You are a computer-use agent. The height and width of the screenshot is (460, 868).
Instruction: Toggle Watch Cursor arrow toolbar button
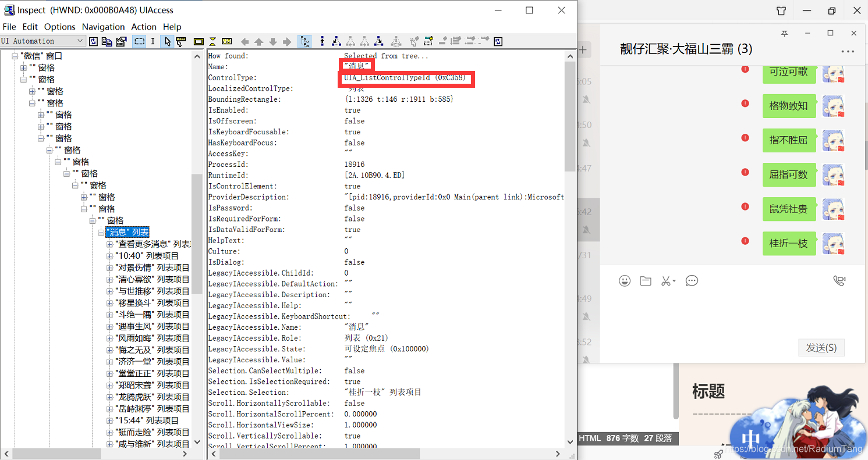(x=167, y=41)
